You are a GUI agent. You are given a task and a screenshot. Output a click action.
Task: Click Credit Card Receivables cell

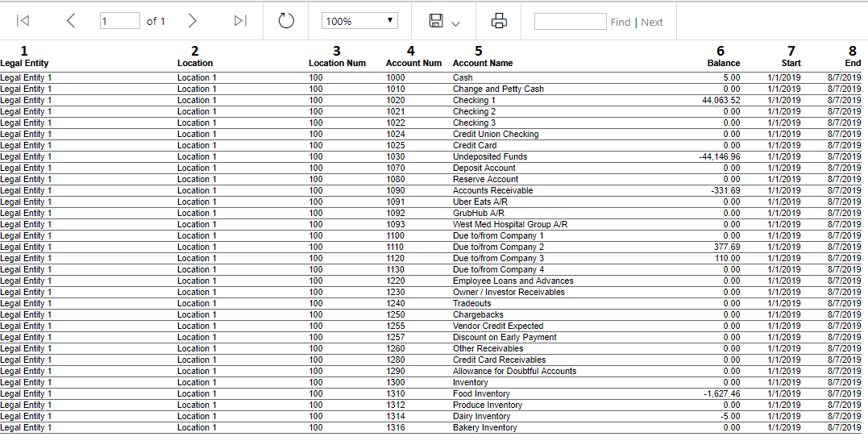pos(500,360)
